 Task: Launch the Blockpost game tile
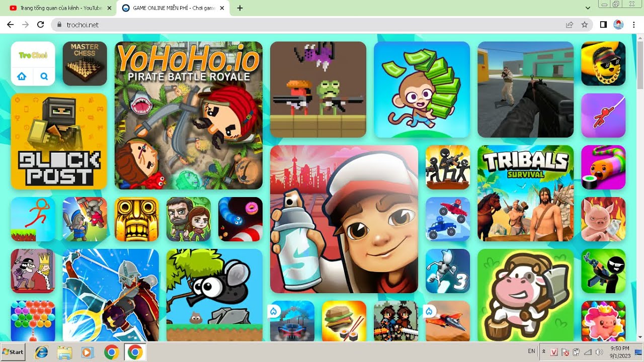59,141
